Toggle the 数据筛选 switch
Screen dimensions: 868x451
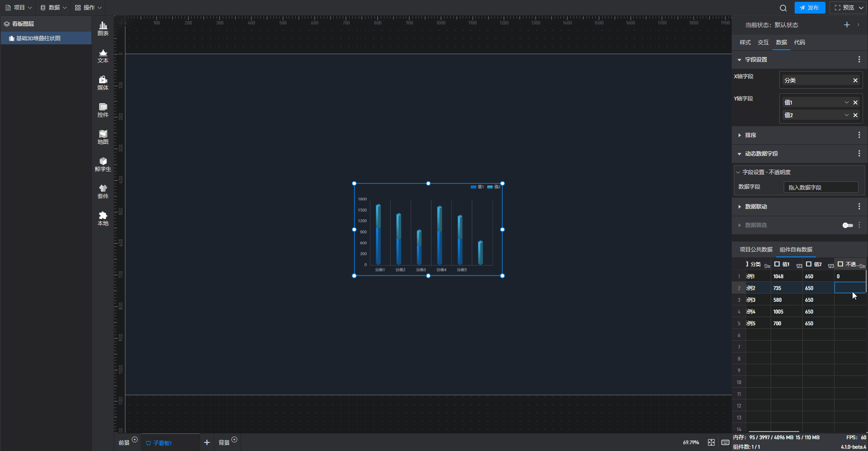[x=848, y=225]
